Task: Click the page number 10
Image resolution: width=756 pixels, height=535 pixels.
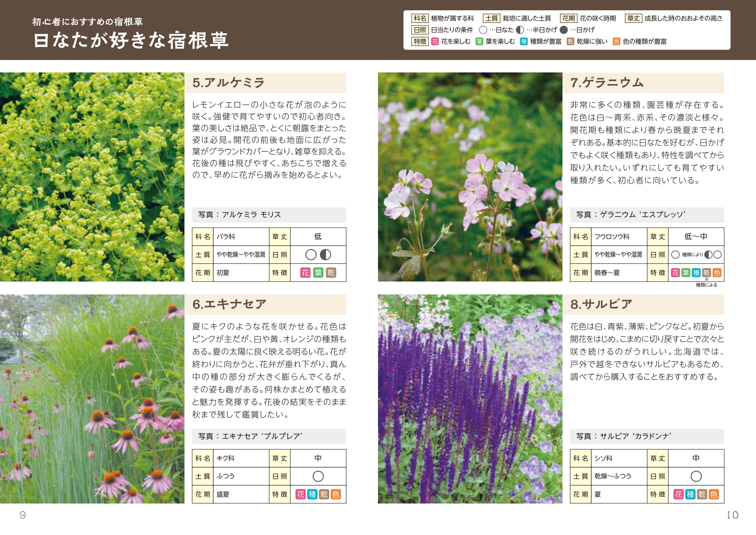Action: 732,515
